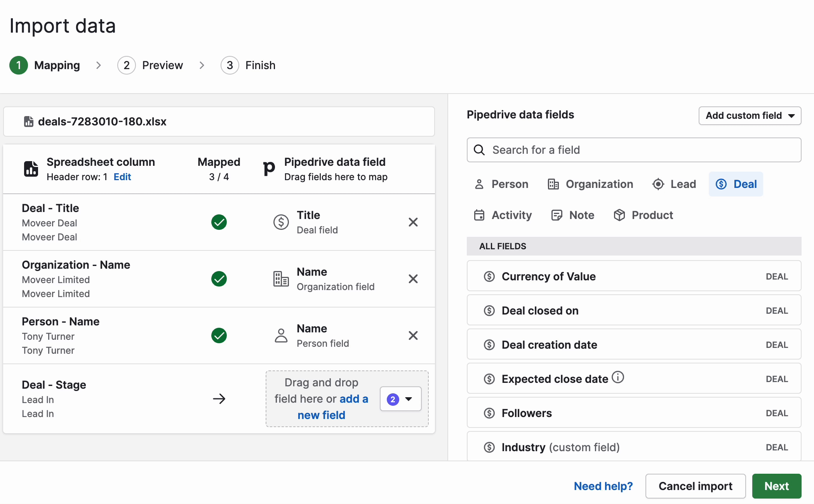
Task: Select the Industry (custom field) item
Action: coord(634,447)
